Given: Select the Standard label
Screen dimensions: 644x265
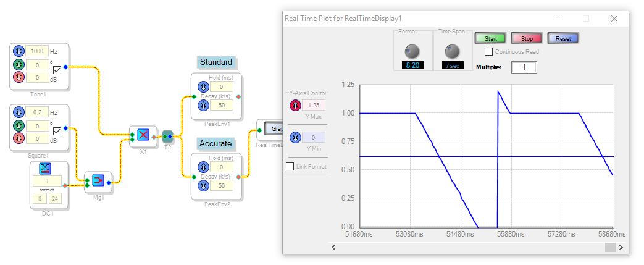Looking at the screenshot, I should (x=216, y=62).
